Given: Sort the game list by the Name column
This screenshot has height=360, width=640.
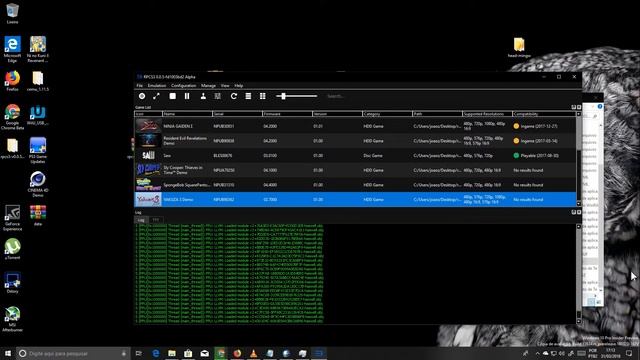Looking at the screenshot, I should 187,114.
